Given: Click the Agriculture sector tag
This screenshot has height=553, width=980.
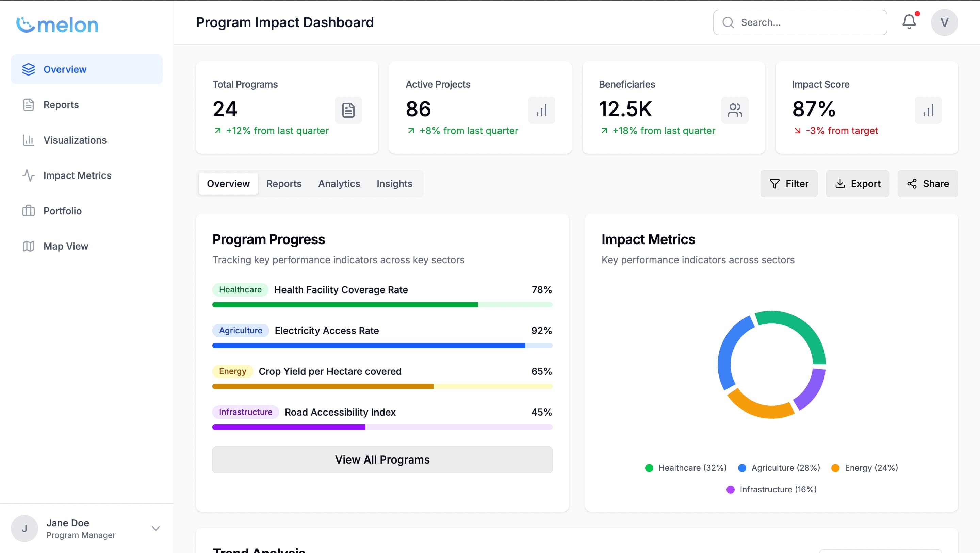Looking at the screenshot, I should 241,331.
